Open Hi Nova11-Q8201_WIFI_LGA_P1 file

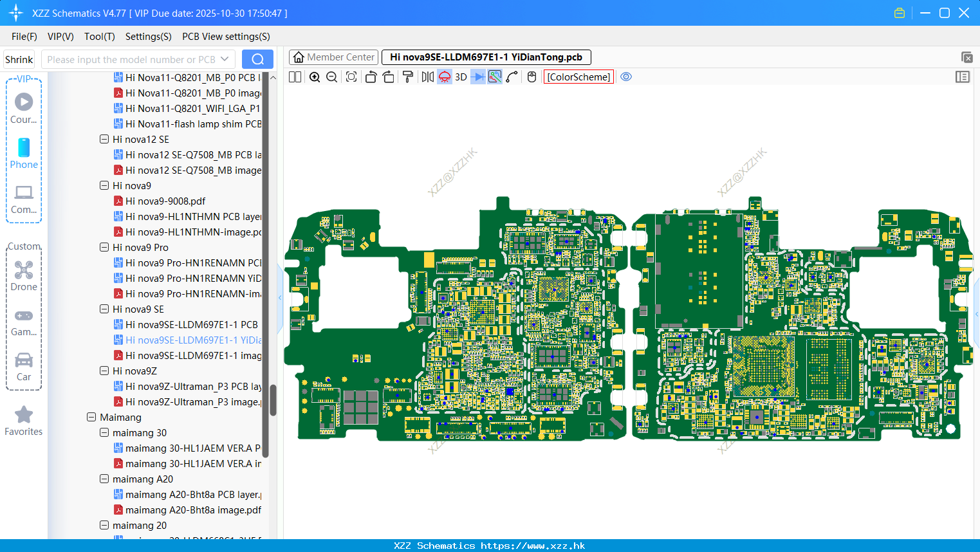(x=187, y=108)
